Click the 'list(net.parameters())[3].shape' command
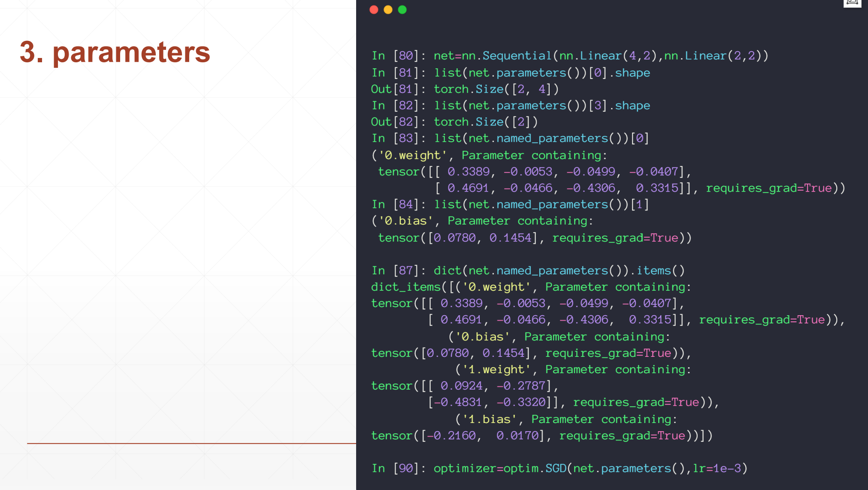The height and width of the screenshot is (490, 868). click(542, 106)
